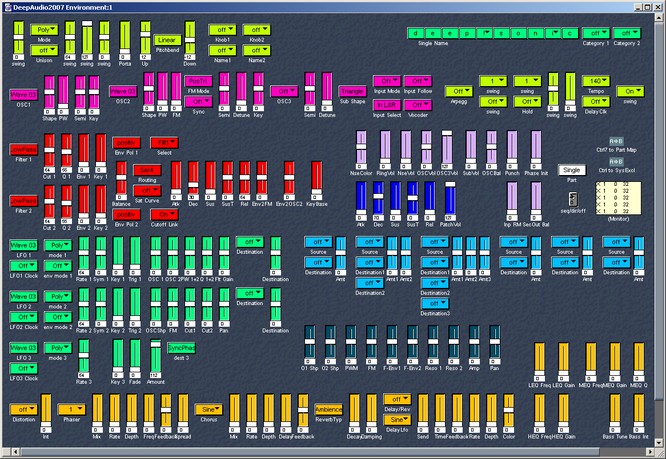Click the PosTri FM Mode button
The width and height of the screenshot is (666, 459).
[x=198, y=81]
